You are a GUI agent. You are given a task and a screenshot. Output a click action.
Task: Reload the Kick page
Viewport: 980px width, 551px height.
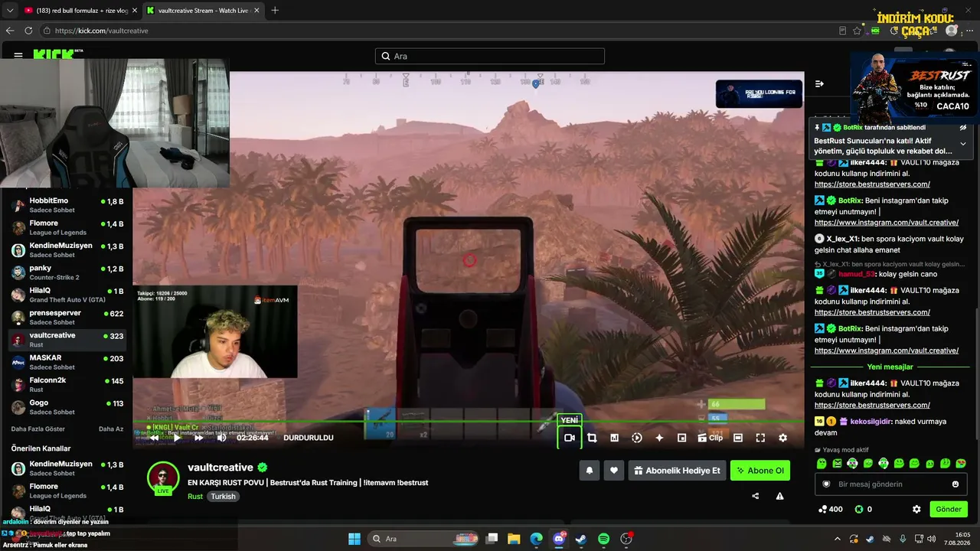28,31
